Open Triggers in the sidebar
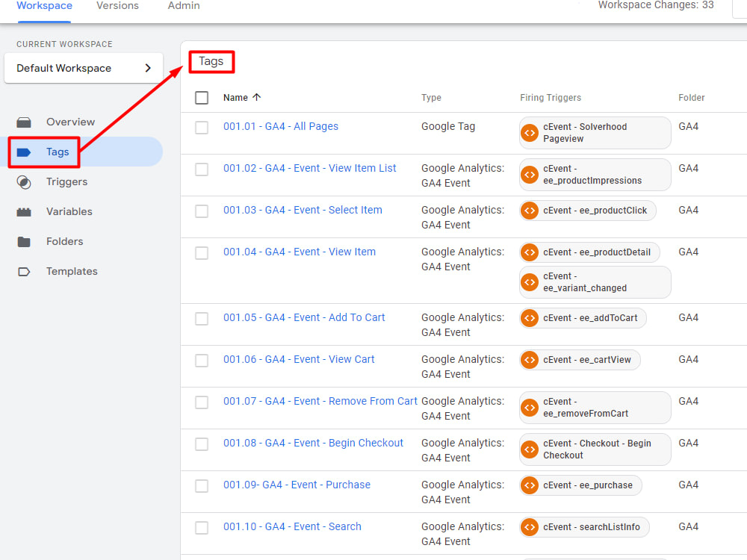 tap(66, 182)
